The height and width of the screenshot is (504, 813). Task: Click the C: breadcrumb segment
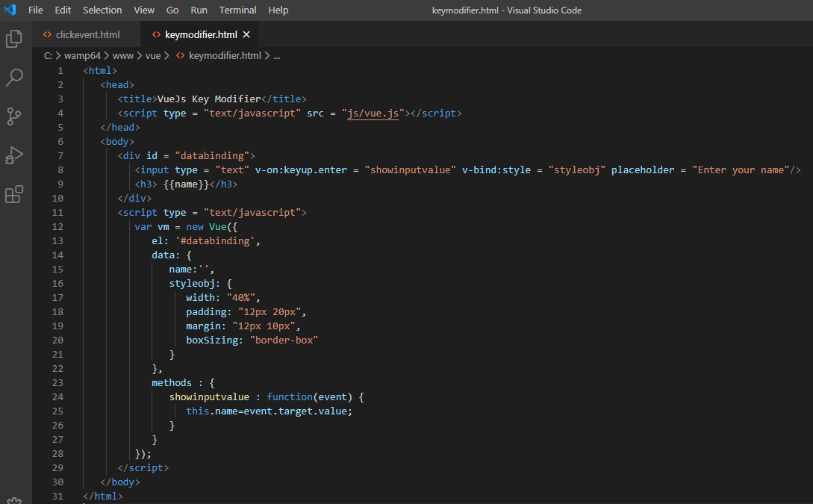(48, 55)
